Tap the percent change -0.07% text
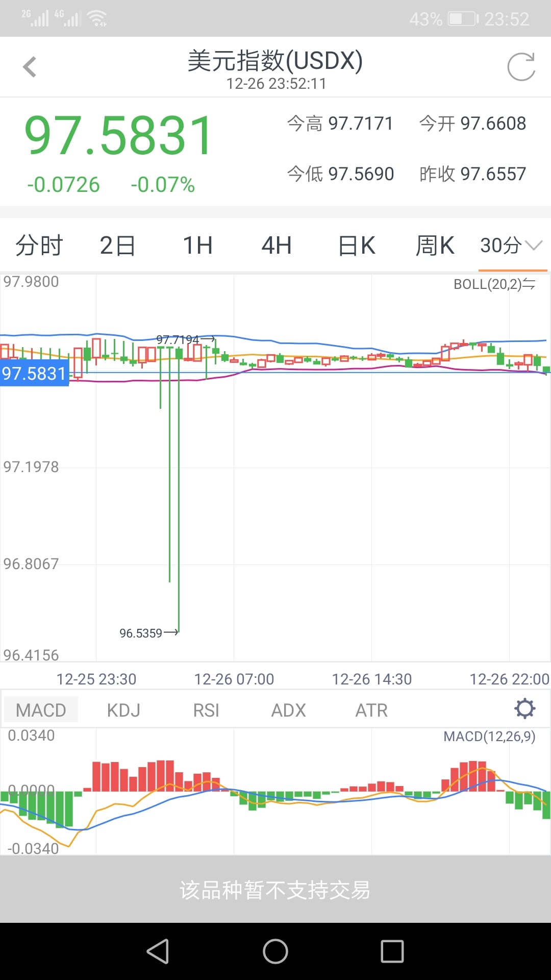551x980 pixels. click(x=162, y=185)
